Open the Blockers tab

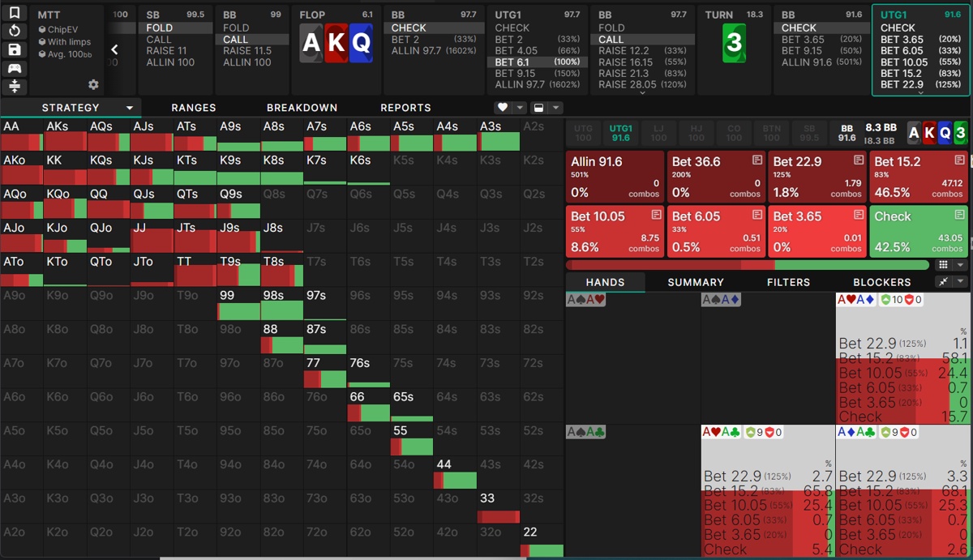(881, 282)
